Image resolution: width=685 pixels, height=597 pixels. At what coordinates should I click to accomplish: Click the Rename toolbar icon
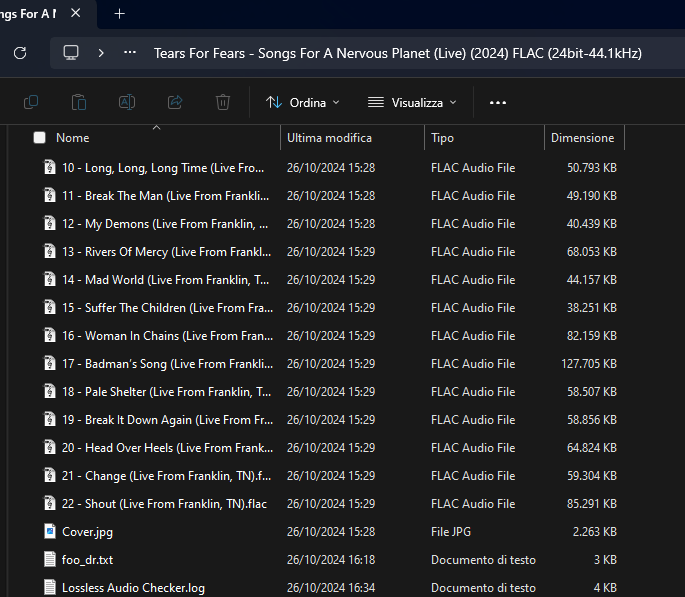pyautogui.click(x=127, y=103)
